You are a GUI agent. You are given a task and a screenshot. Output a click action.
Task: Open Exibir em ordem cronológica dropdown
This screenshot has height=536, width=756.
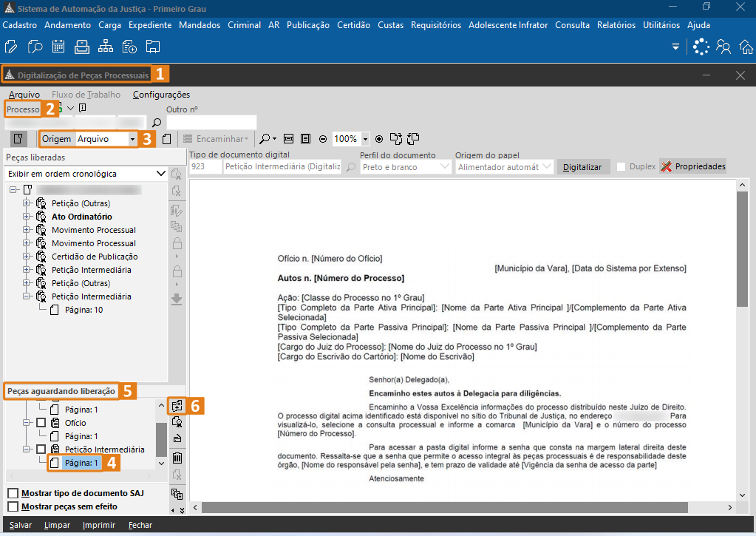pyautogui.click(x=161, y=174)
